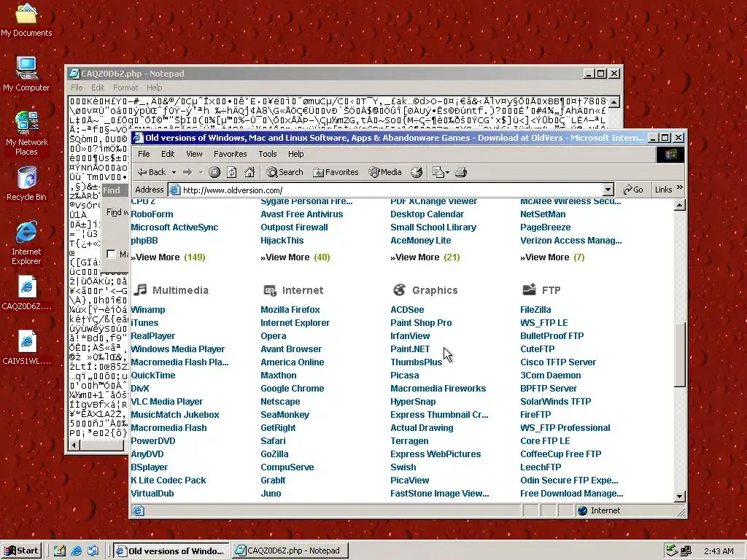Open the Back button history dropdown

[174, 172]
